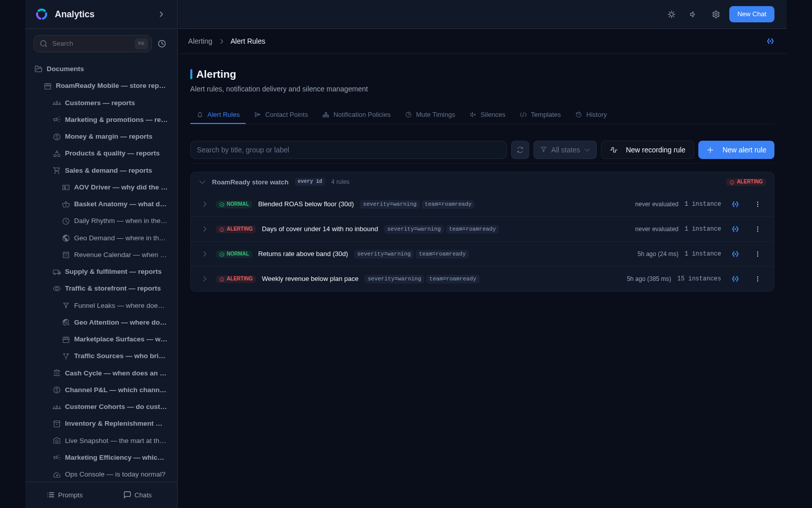Toggle light theme sun icon

[x=671, y=14]
